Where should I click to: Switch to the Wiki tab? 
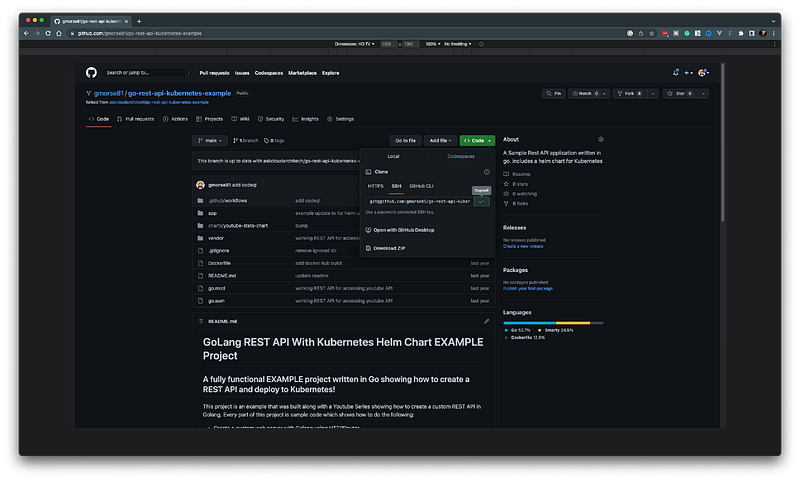click(x=240, y=119)
